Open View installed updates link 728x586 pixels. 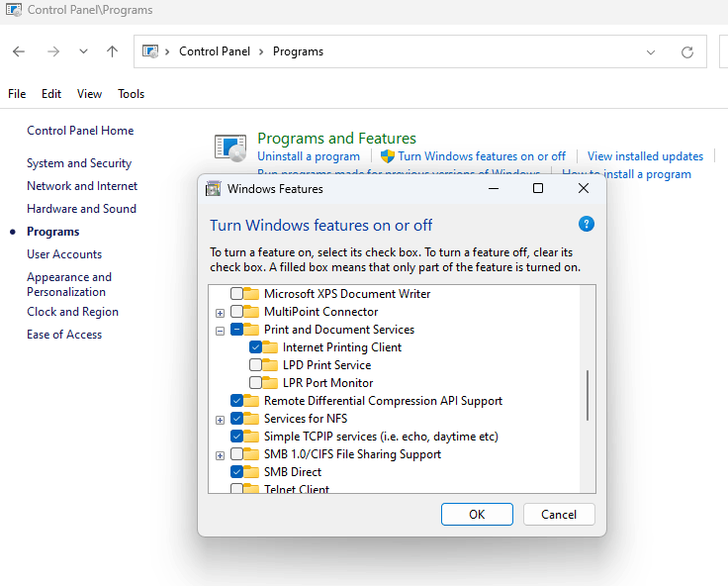645,156
